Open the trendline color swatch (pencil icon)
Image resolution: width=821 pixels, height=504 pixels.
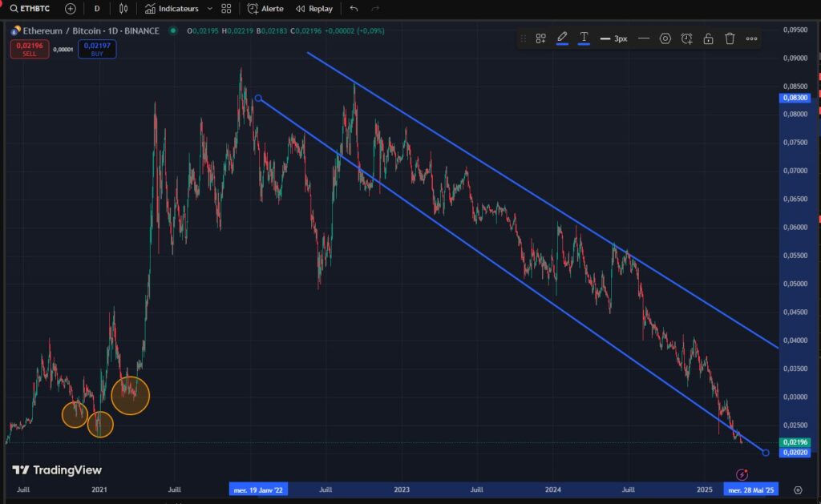[562, 38]
